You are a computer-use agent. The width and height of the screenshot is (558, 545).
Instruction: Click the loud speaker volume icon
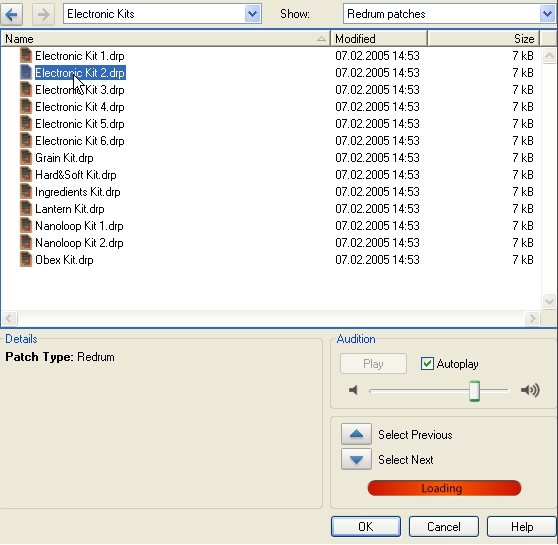530,390
